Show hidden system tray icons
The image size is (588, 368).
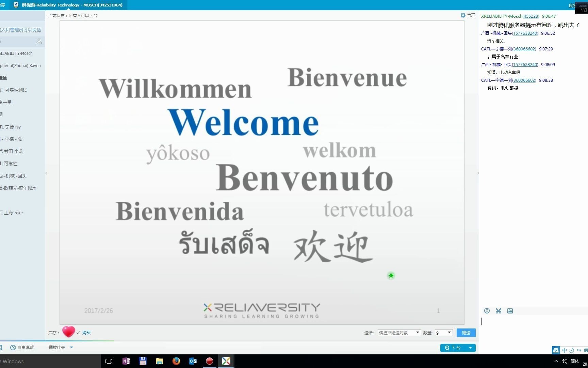[x=556, y=361]
